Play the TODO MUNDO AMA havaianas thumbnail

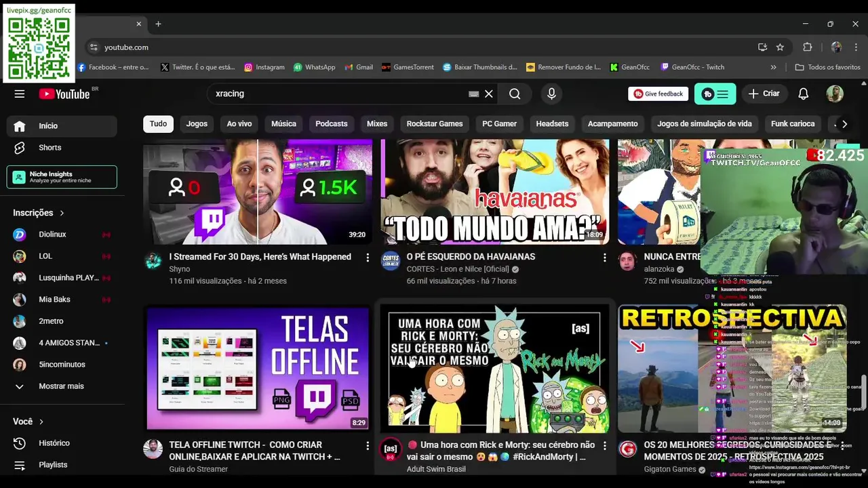[x=495, y=192]
